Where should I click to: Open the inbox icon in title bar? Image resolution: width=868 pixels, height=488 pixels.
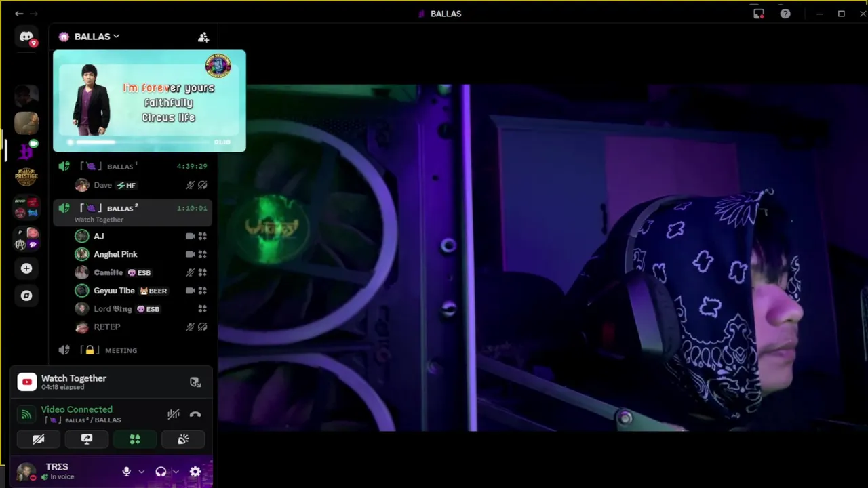(x=759, y=14)
